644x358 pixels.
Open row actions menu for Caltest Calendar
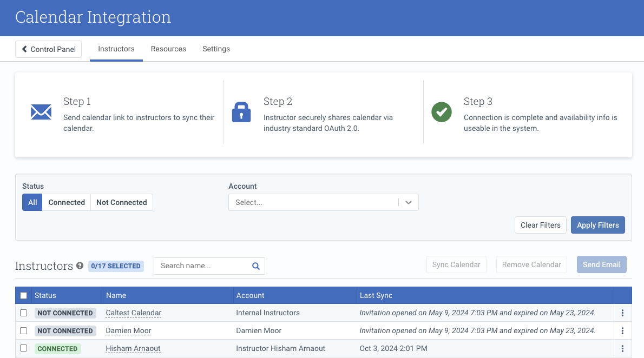(623, 313)
